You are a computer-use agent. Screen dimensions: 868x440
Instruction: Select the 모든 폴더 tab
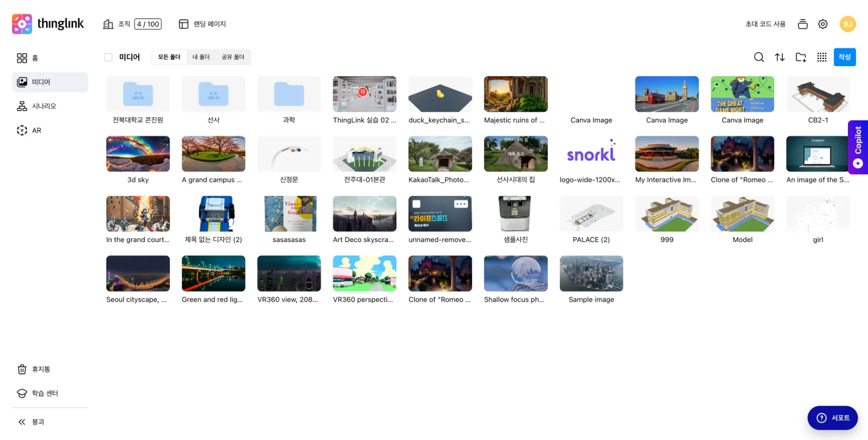point(169,57)
